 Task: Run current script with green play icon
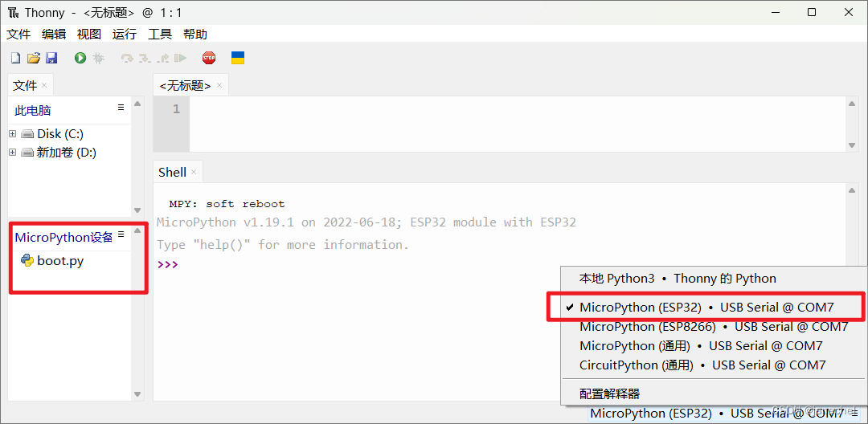pyautogui.click(x=81, y=58)
